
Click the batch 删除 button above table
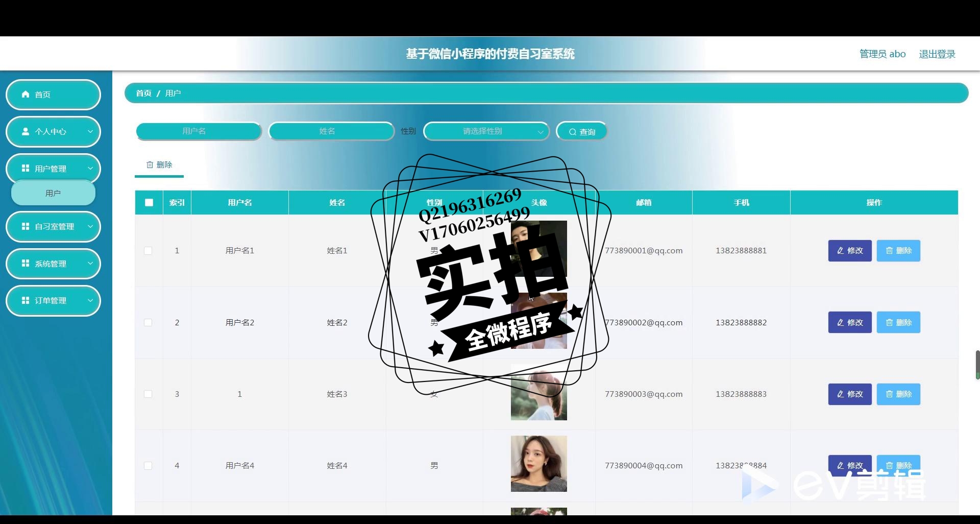[159, 164]
